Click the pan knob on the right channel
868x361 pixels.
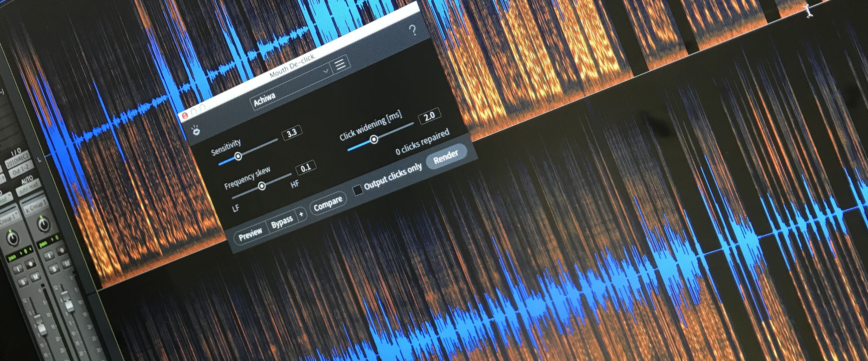[x=44, y=224]
